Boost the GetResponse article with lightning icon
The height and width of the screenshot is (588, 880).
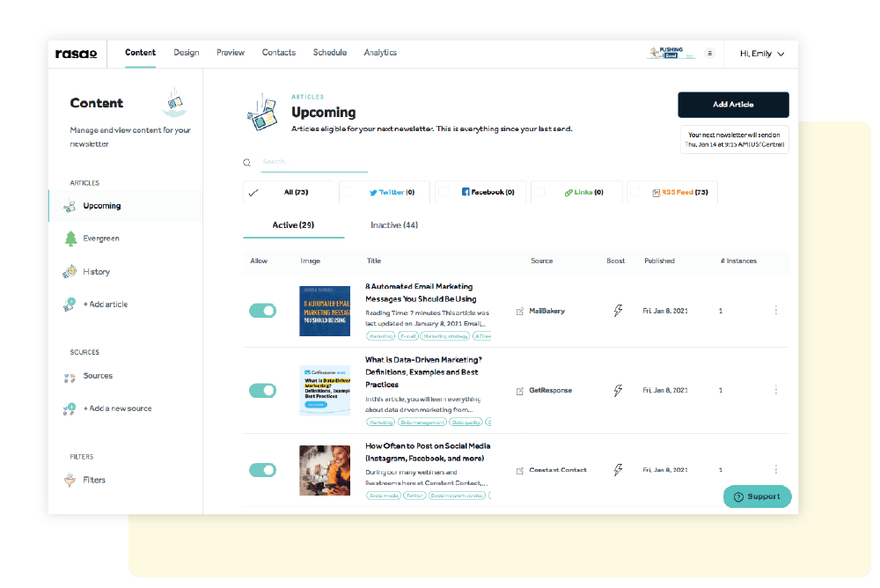[618, 390]
